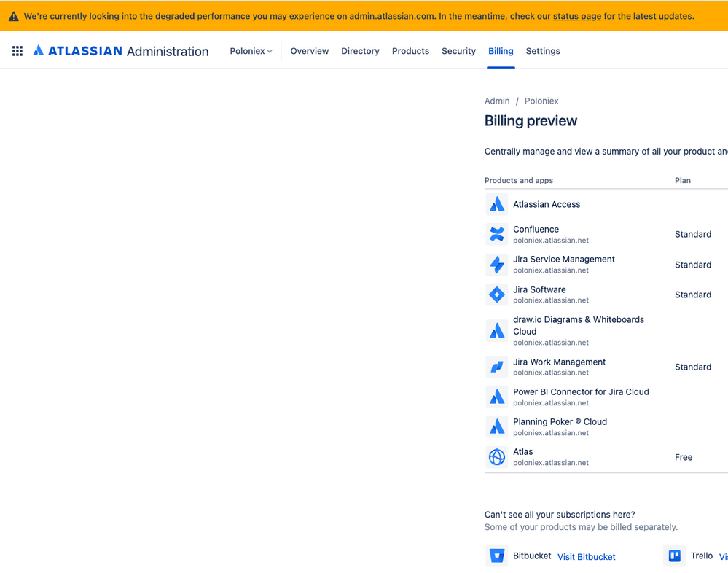Click Standard plan in Jira Work Management row
The height and width of the screenshot is (573, 728).
(x=693, y=367)
